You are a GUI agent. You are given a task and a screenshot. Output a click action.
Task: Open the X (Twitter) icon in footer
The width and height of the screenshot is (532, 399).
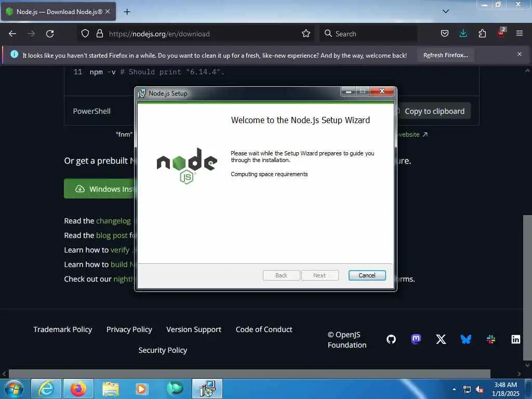coord(441,339)
